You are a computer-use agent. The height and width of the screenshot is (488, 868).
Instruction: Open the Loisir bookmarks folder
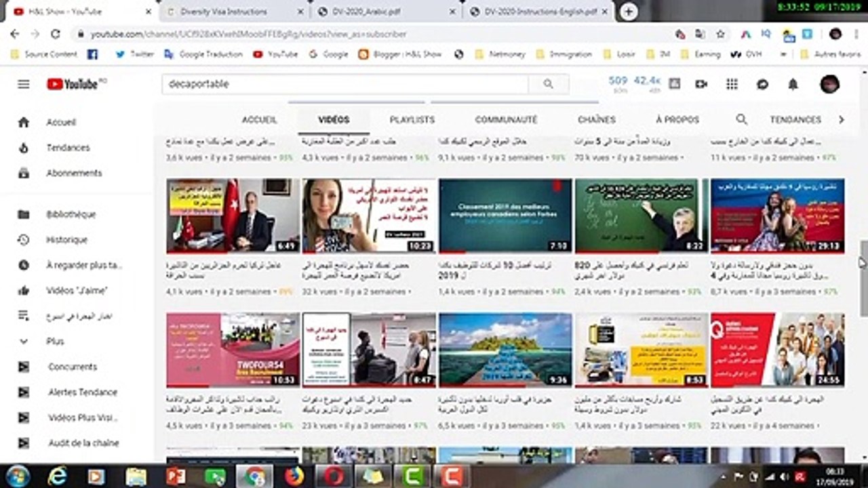point(618,54)
